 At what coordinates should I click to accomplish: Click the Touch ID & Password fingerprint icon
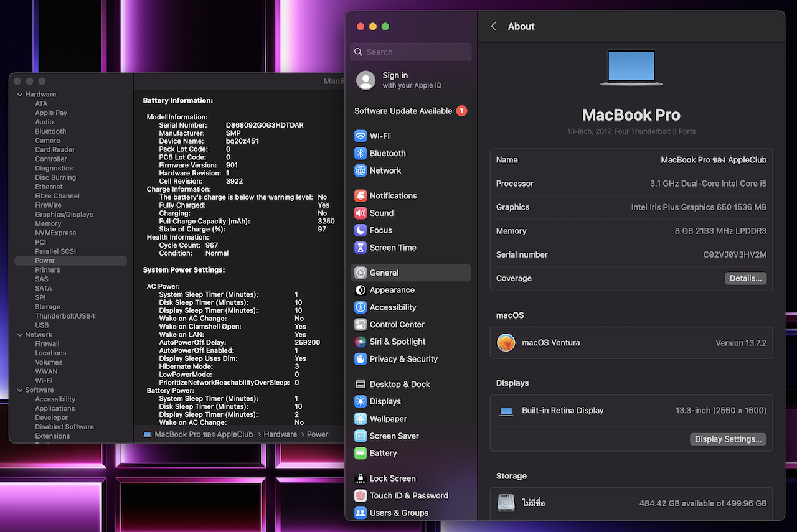(x=361, y=496)
